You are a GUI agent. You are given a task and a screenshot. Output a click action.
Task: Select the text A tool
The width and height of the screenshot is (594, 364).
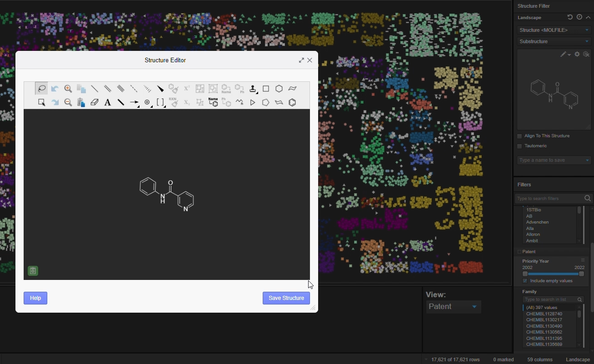[x=108, y=103]
